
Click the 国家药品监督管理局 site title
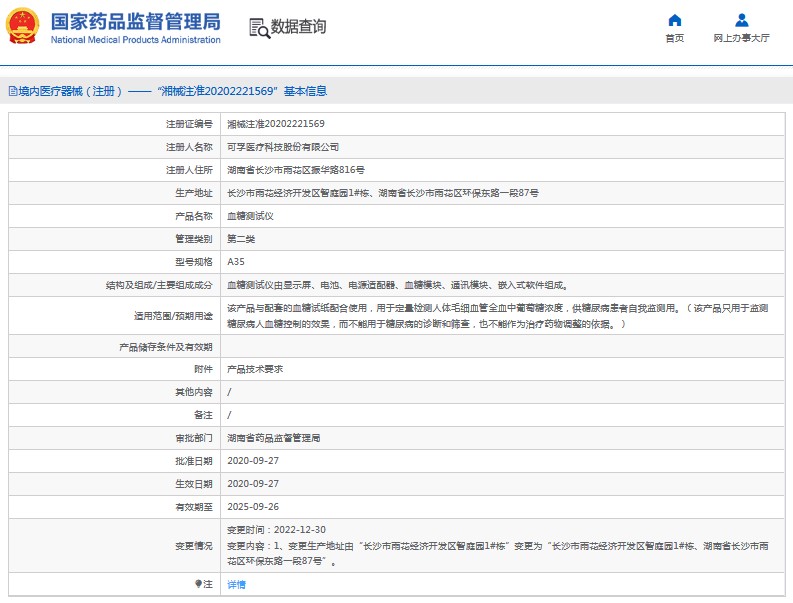135,21
